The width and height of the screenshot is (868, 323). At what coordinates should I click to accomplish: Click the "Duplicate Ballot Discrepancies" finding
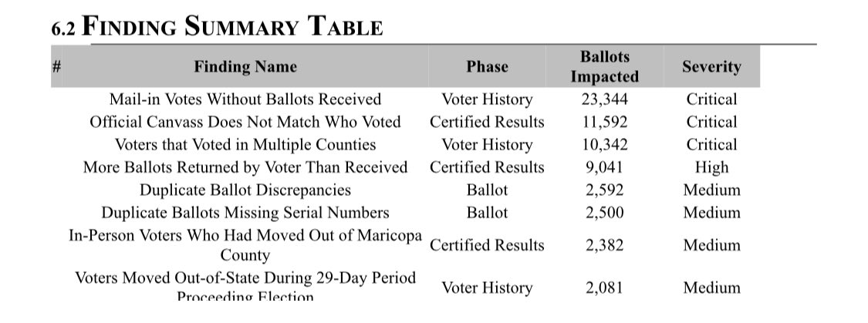click(x=245, y=190)
